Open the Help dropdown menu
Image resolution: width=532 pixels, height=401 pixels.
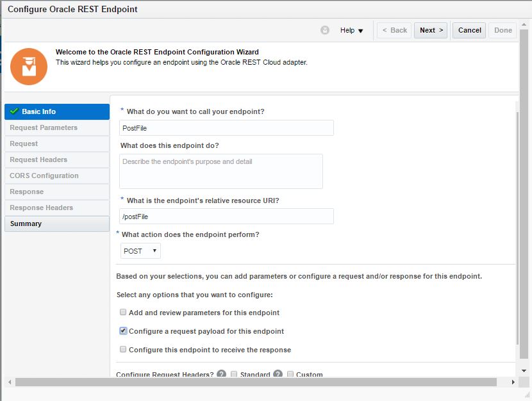click(x=351, y=30)
